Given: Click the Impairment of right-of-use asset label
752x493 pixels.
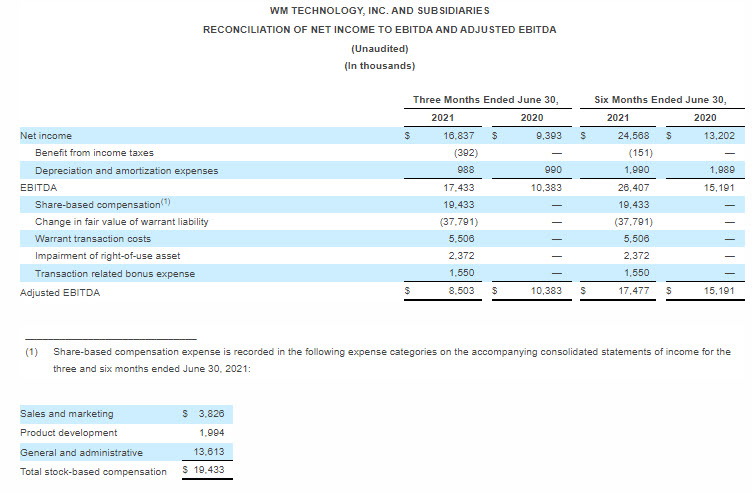Looking at the screenshot, I should (107, 256).
